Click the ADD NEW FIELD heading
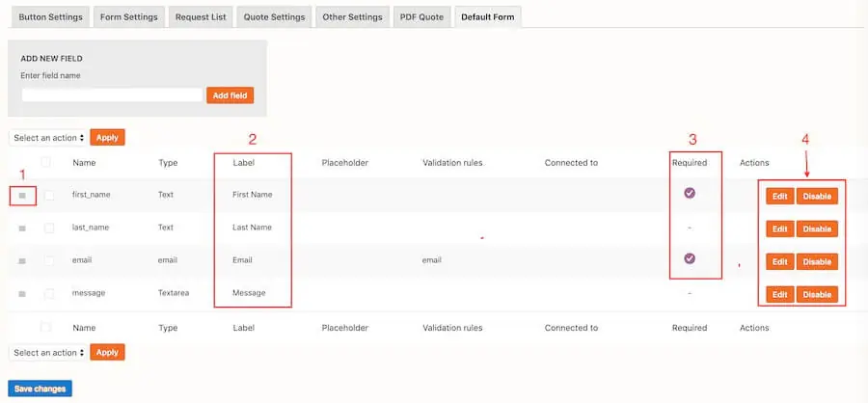The image size is (868, 403). tap(51, 58)
